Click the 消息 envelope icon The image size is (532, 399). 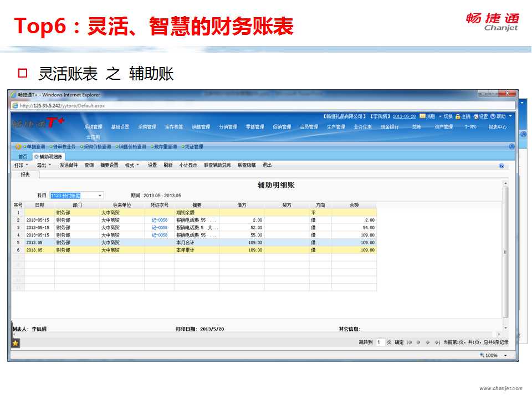pyautogui.click(x=423, y=116)
